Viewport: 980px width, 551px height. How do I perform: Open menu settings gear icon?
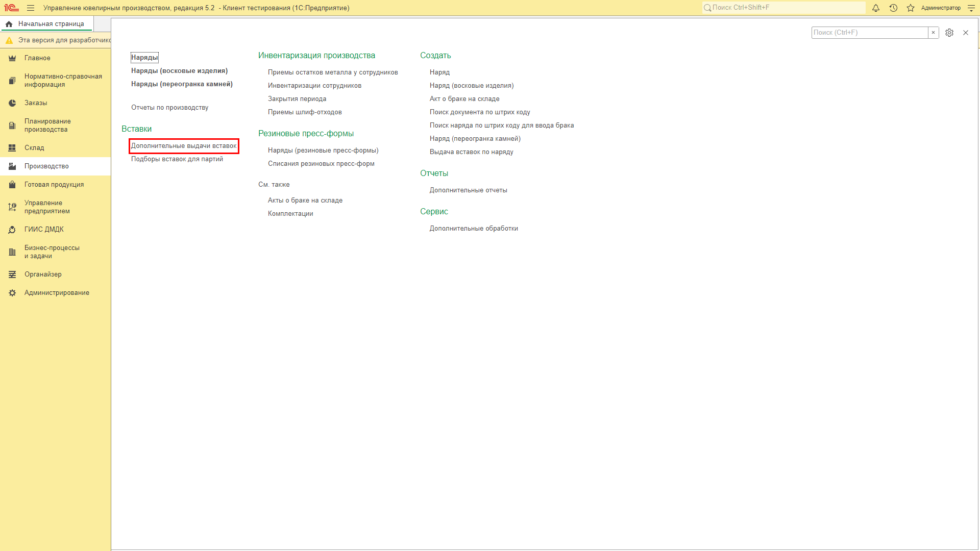(949, 33)
